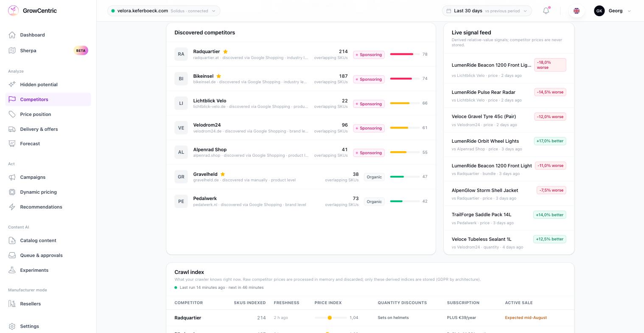Viewport: 644px width, 333px height.
Task: Open the Velodrom24 competitor row
Action: [301, 128]
